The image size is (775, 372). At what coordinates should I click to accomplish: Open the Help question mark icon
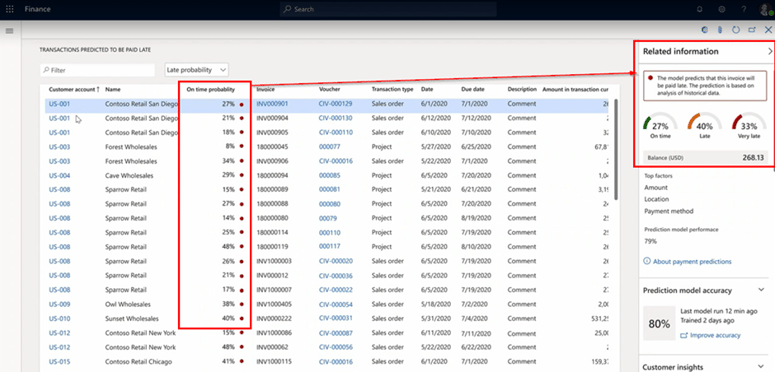click(744, 9)
